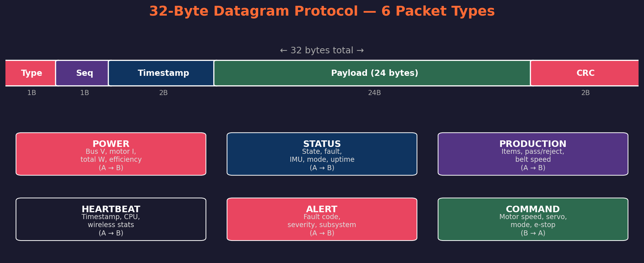Select the Payload (24 bytes) block

click(x=374, y=73)
